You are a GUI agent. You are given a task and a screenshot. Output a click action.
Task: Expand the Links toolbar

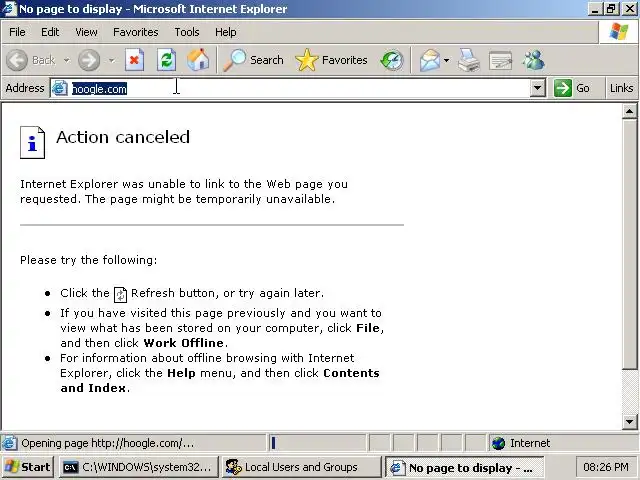point(621,88)
